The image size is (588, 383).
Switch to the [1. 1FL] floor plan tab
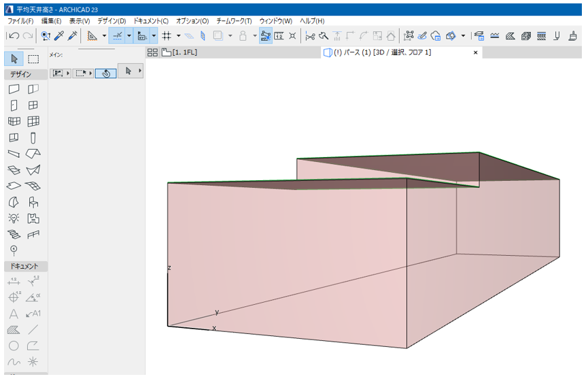(x=180, y=52)
